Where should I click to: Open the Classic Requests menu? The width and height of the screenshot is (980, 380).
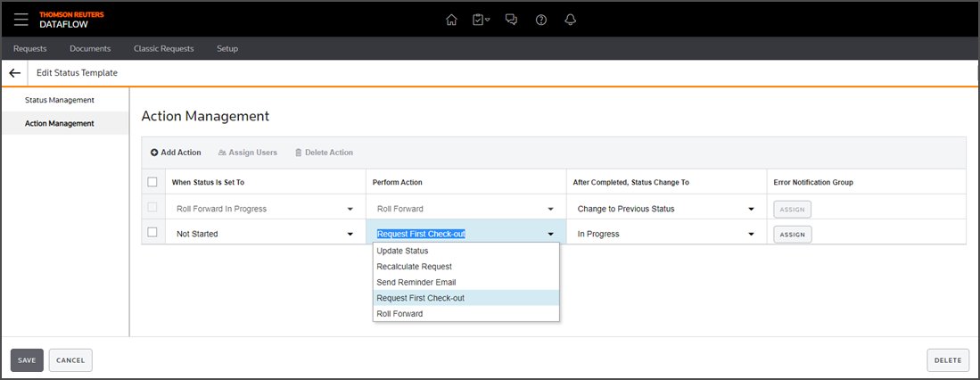(x=164, y=48)
